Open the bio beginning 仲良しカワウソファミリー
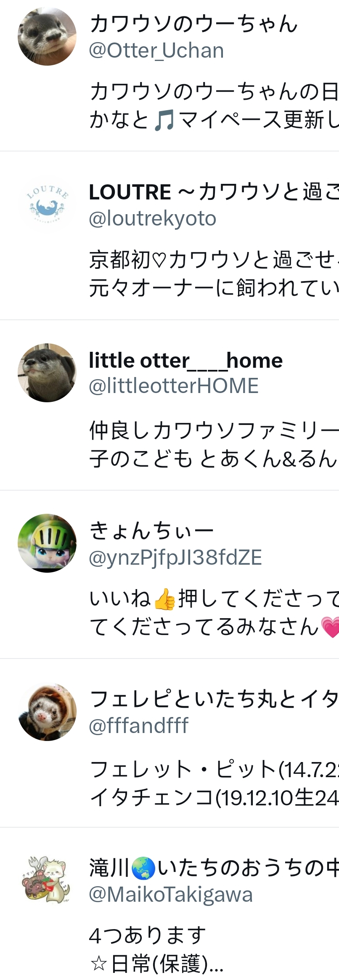This screenshot has width=339, height=980. tap(214, 444)
